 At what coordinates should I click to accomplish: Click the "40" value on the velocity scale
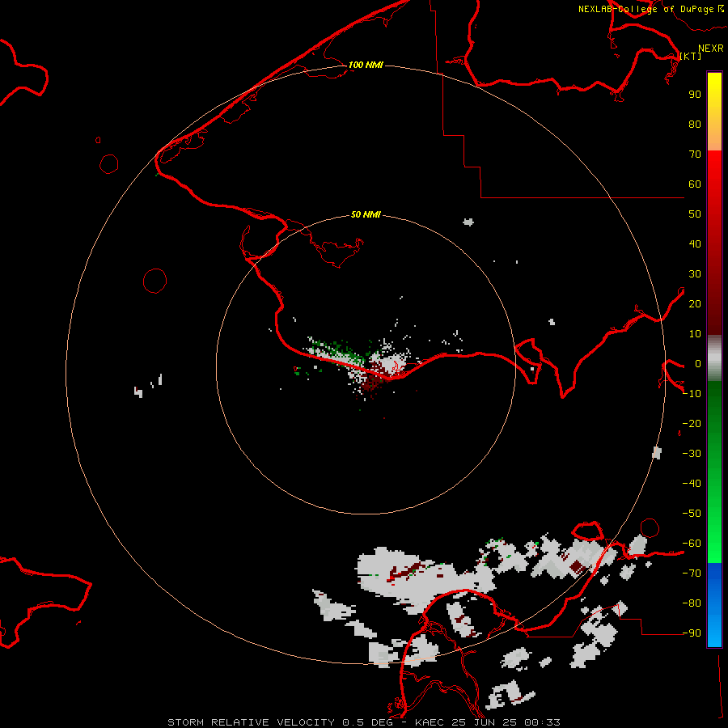click(695, 243)
